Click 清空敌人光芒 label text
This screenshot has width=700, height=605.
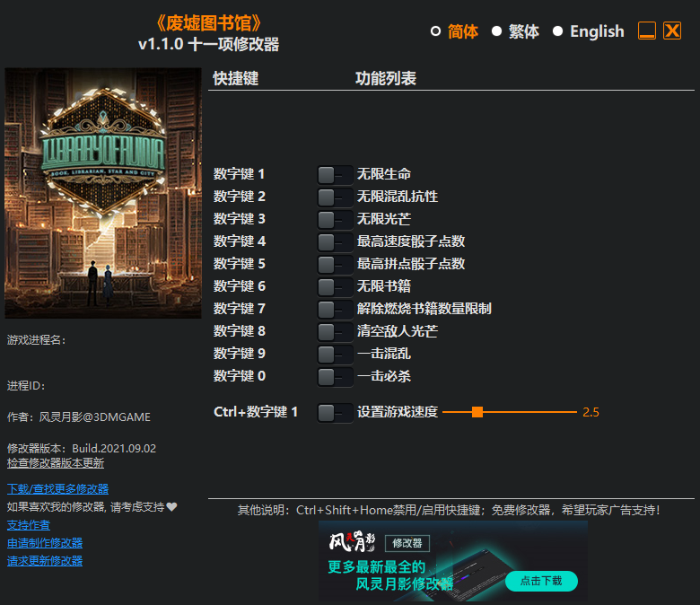pyautogui.click(x=398, y=331)
